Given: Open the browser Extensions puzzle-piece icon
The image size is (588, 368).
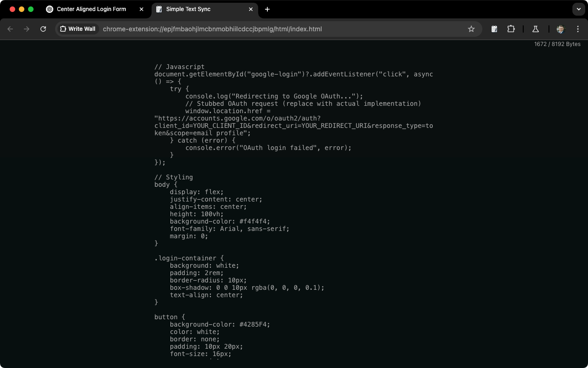Looking at the screenshot, I should [x=511, y=29].
